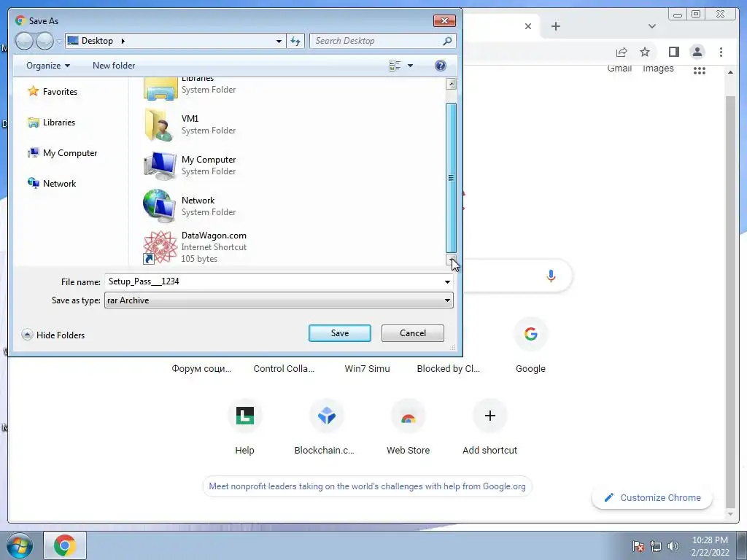Viewport: 747px width, 560px height.
Task: Open a new Chrome tab
Action: [x=555, y=26]
